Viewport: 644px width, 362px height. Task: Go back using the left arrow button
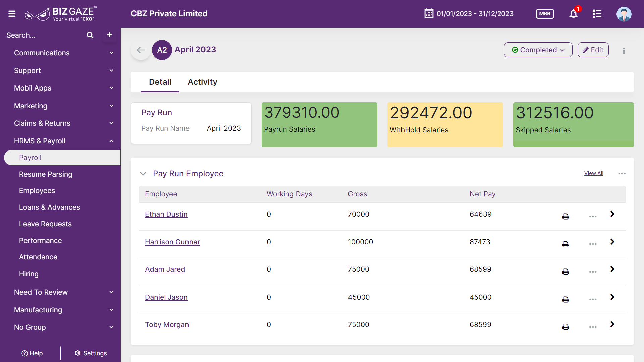pos(141,50)
